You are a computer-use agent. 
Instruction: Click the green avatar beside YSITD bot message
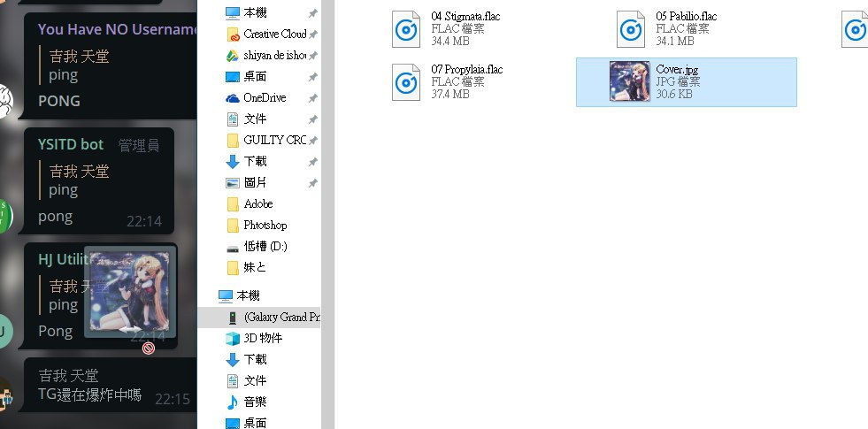(4, 216)
